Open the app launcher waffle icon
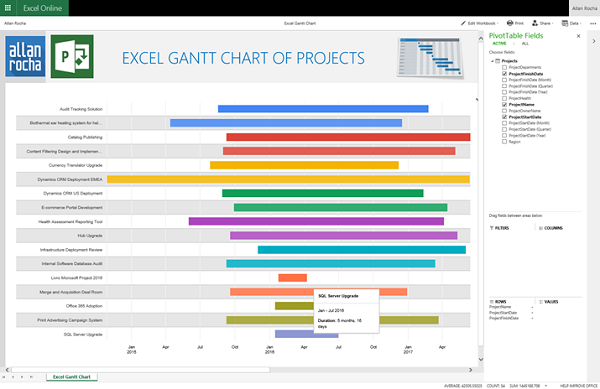600x389 pixels. pyautogui.click(x=8, y=8)
